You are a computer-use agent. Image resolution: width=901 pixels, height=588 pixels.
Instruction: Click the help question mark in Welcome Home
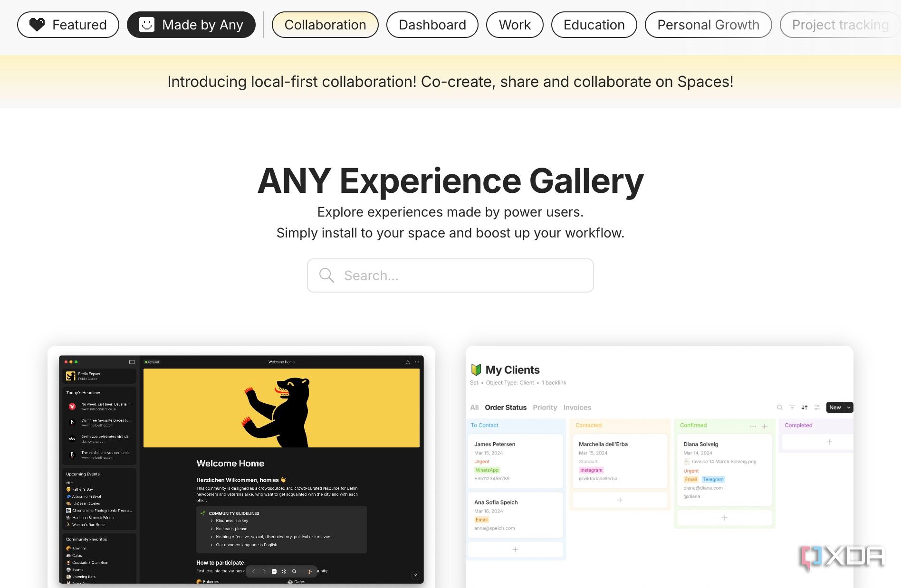click(x=415, y=575)
